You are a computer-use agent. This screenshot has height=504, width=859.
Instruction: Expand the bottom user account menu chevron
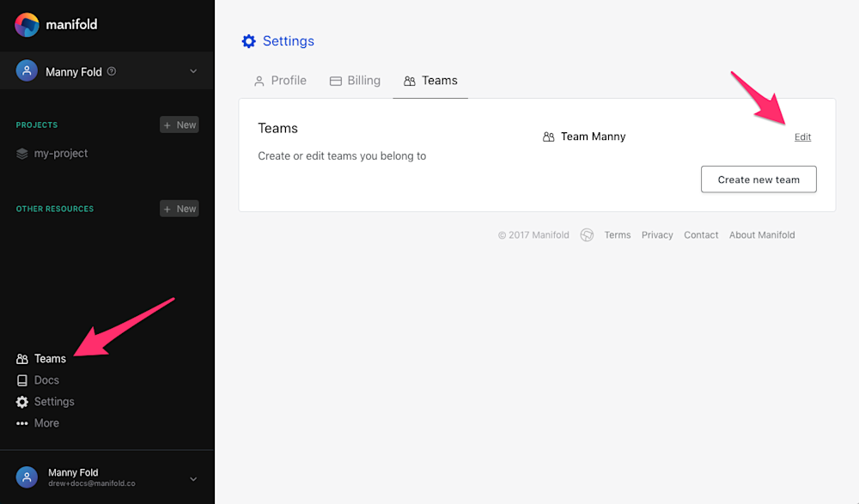tap(193, 479)
